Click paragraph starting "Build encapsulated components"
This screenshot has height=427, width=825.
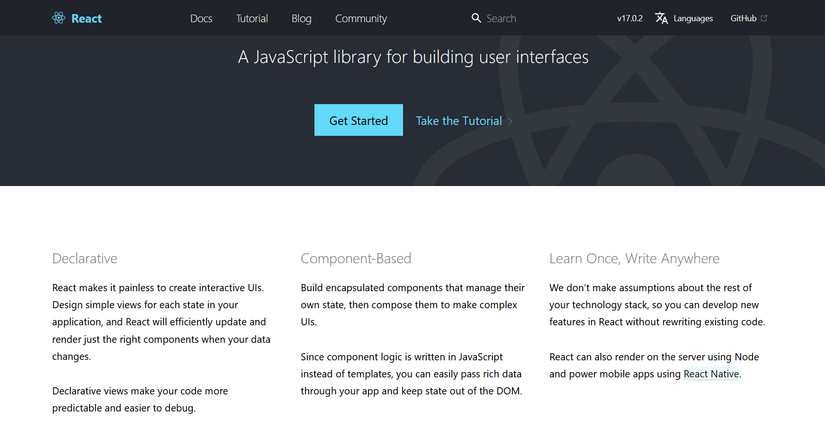412,304
